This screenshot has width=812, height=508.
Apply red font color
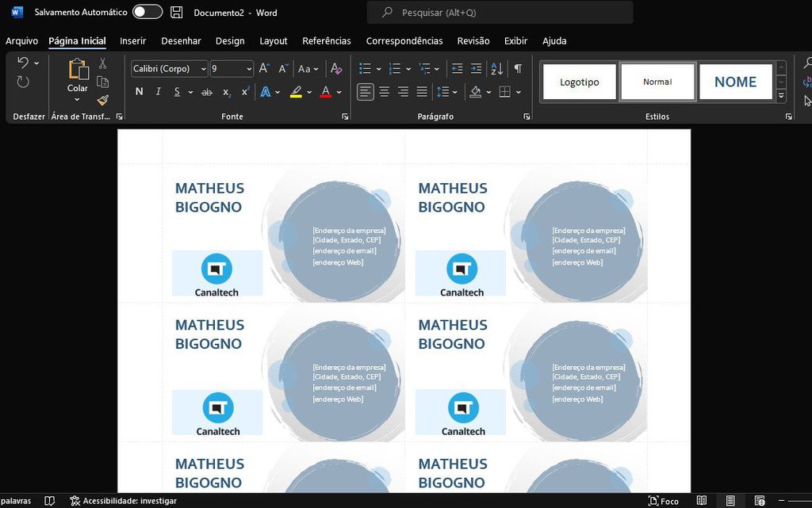(x=326, y=92)
